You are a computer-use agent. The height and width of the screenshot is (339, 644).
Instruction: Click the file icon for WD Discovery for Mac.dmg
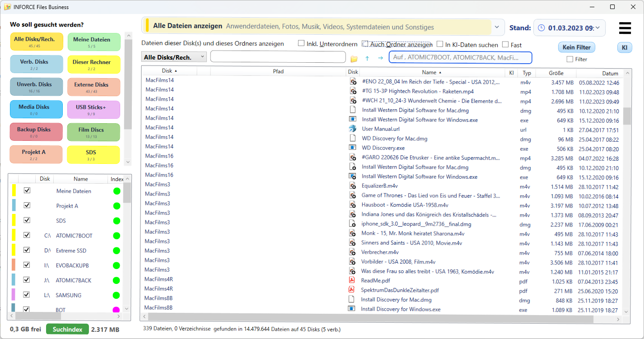[x=352, y=139]
